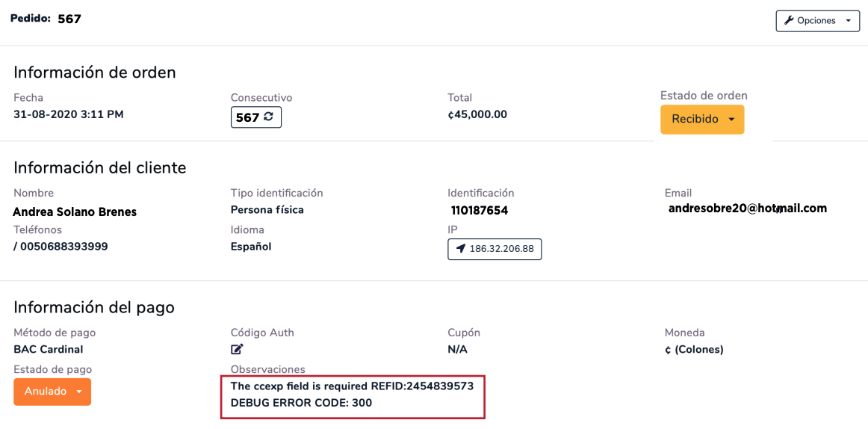Screen dimensions: 868x429
Task: Click the identification number 110187654
Action: pos(480,211)
